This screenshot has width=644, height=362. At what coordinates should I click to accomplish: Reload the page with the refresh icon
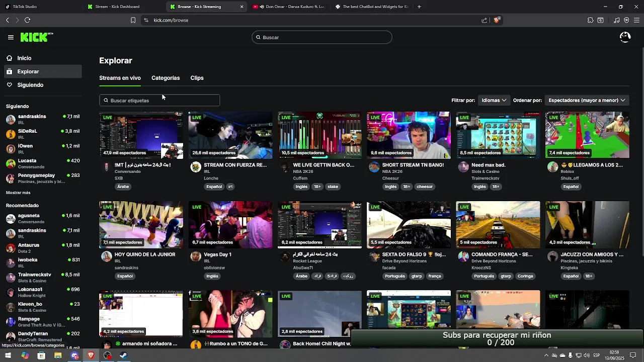(27, 20)
